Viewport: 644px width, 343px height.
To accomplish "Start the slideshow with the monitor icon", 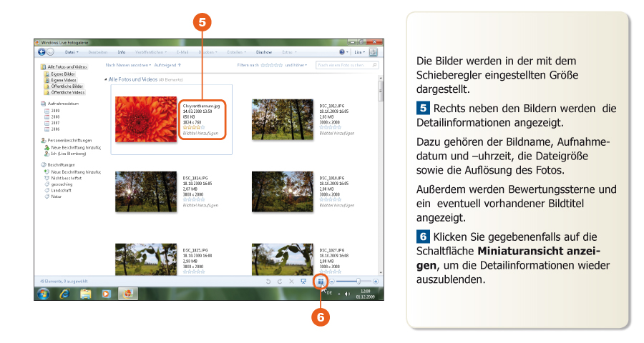I will 304,282.
